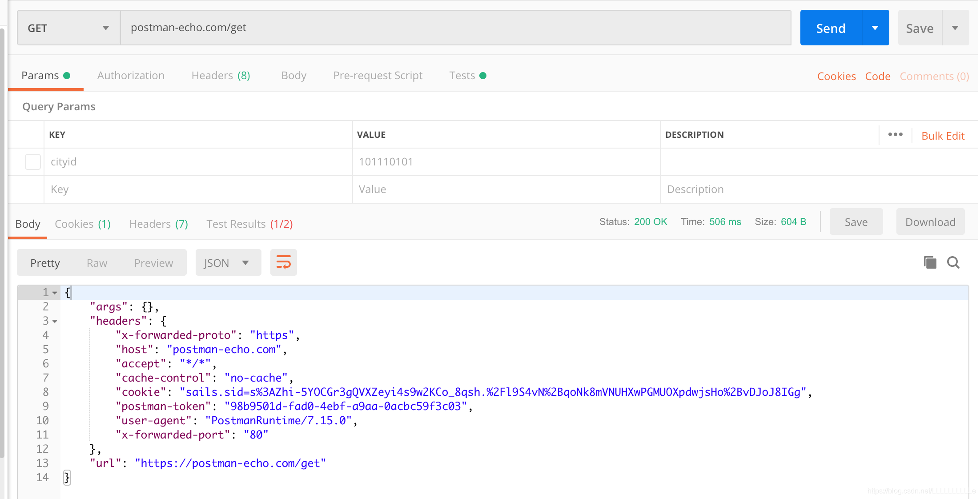Screen dimensions: 980x499
Task: Click the empty Key placeholder field
Action: point(198,189)
